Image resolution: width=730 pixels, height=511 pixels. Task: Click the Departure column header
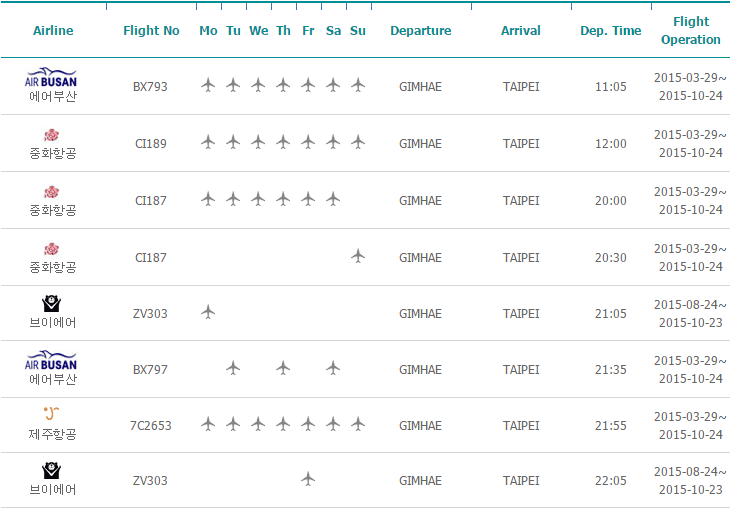tap(420, 31)
